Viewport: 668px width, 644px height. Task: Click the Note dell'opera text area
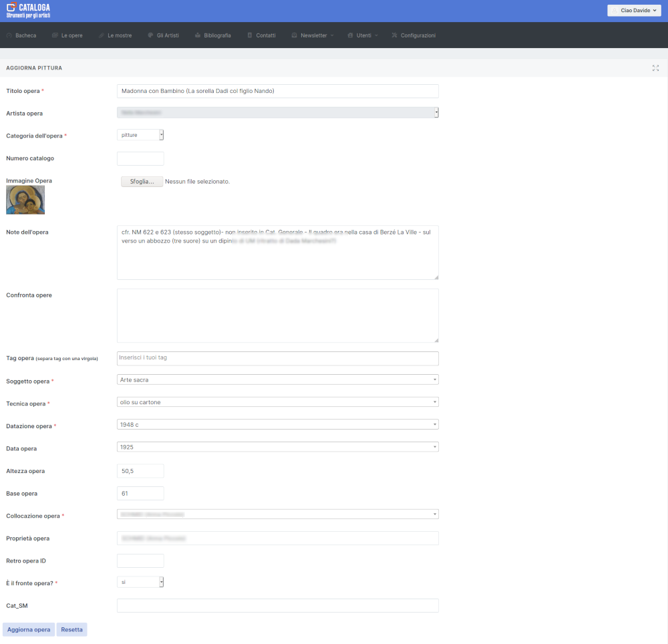(278, 253)
